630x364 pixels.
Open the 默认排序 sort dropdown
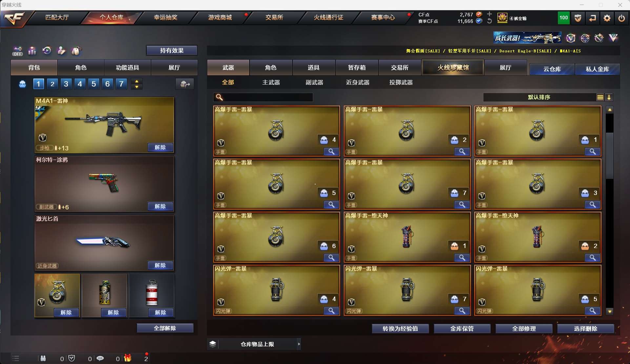coord(539,97)
